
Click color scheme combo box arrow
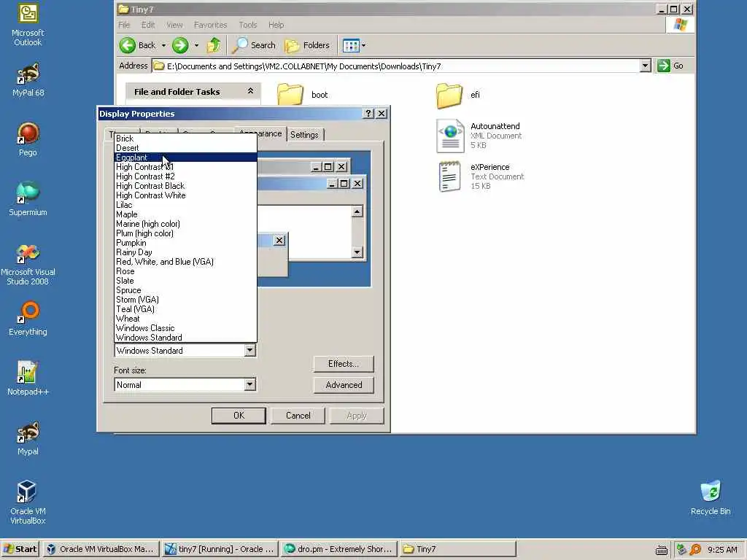click(249, 351)
